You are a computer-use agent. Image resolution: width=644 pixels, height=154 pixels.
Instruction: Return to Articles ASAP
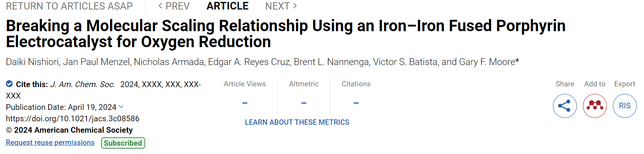coord(69,6)
